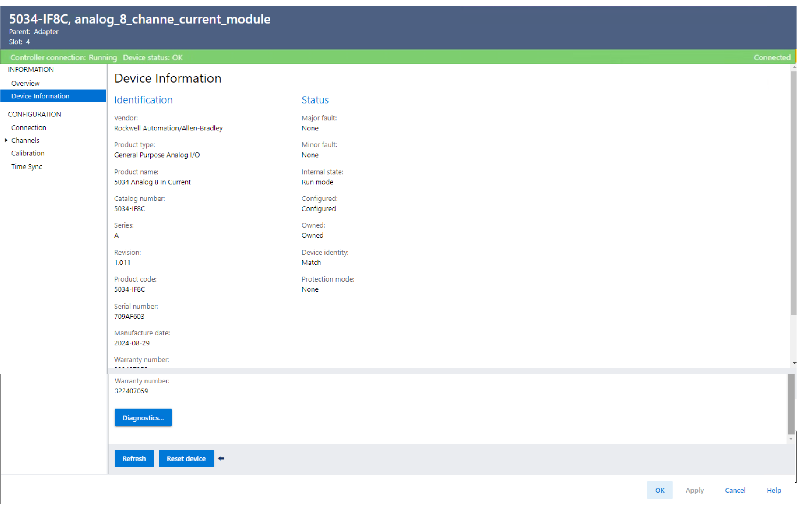This screenshot has width=812, height=507.
Task: Click the Apply button
Action: point(695,490)
